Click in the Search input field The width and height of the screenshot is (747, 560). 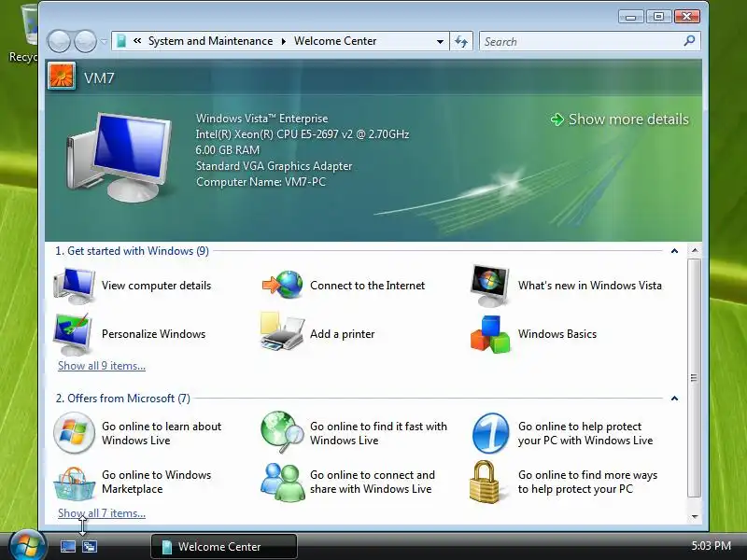581,41
